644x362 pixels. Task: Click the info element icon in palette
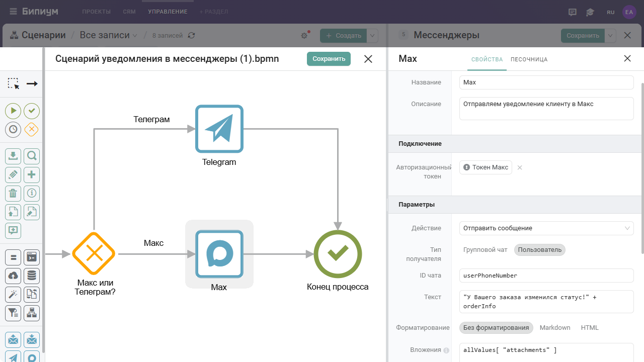[32, 193]
